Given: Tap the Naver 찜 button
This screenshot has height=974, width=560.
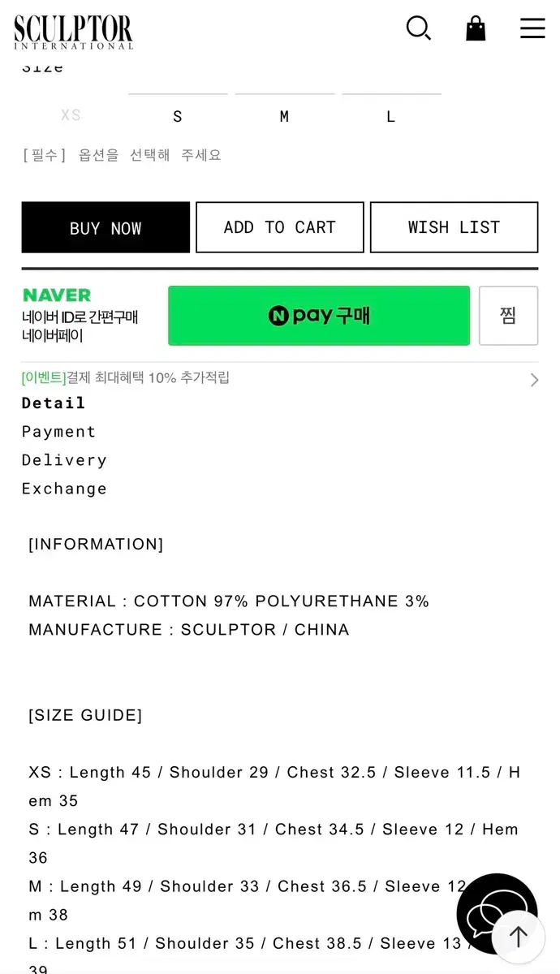Looking at the screenshot, I should point(508,316).
